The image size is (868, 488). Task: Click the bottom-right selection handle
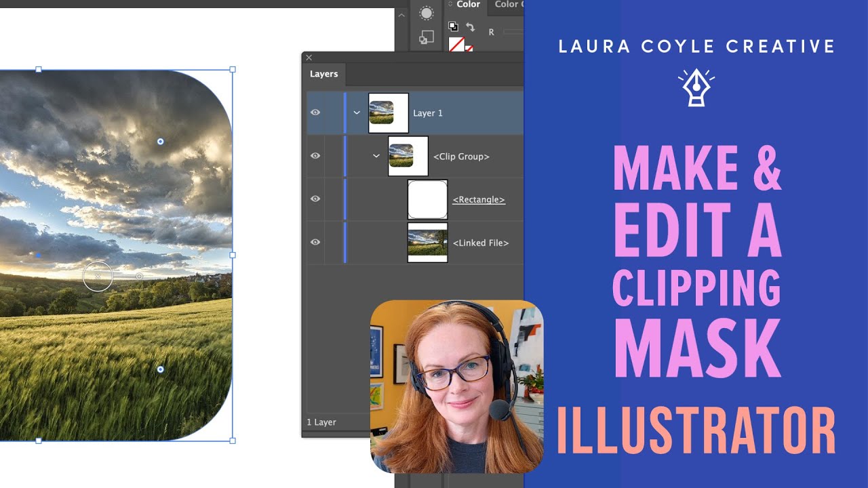[x=233, y=441]
